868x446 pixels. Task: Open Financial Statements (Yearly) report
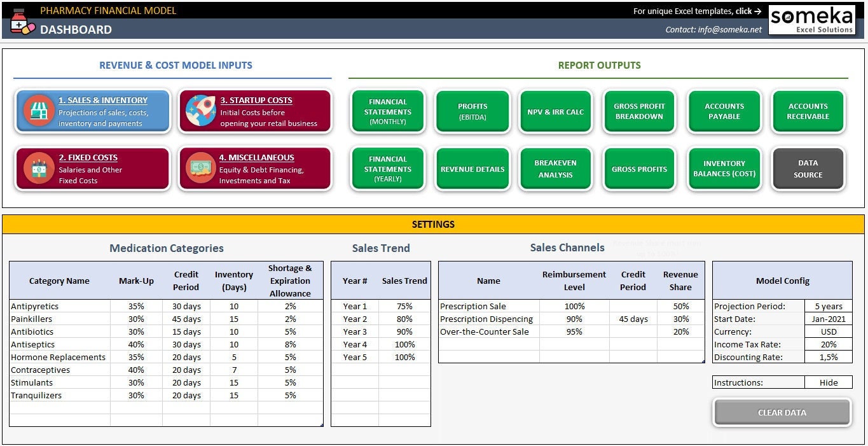[387, 169]
